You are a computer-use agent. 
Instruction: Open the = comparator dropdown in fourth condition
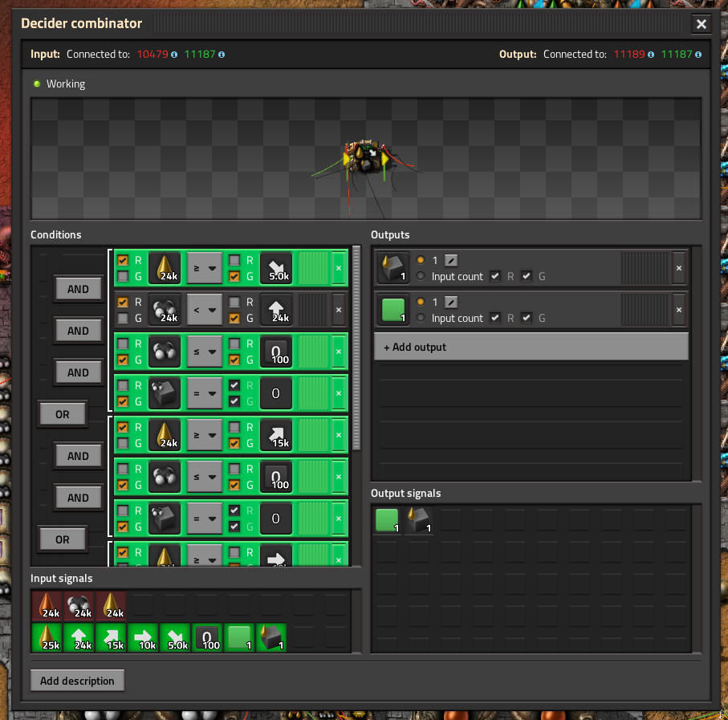[204, 393]
